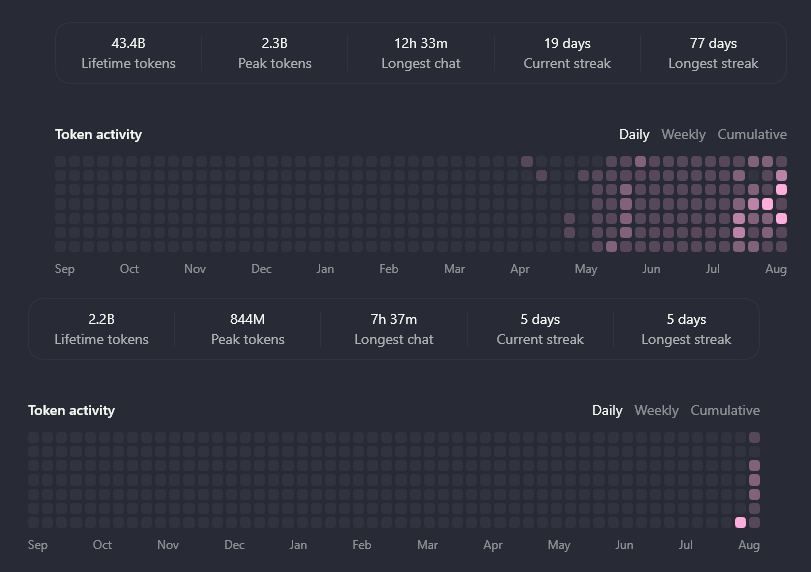Select Daily view on lower token chart
The image size is (811, 572).
pos(607,411)
